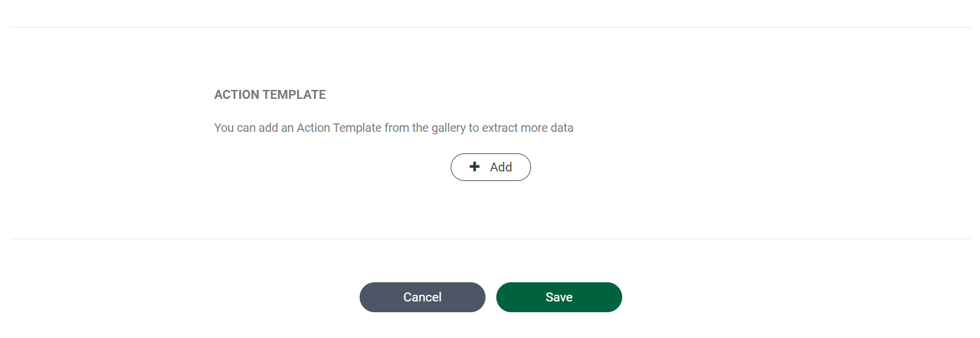Click the ACTION TEMPLATE section heading
This screenshot has height=338, width=980.
[x=270, y=95]
